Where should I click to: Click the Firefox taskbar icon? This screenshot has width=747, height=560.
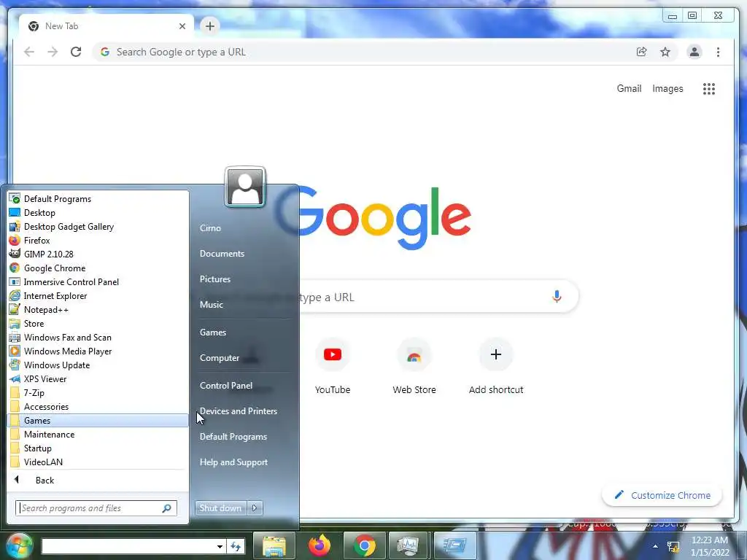[320, 545]
